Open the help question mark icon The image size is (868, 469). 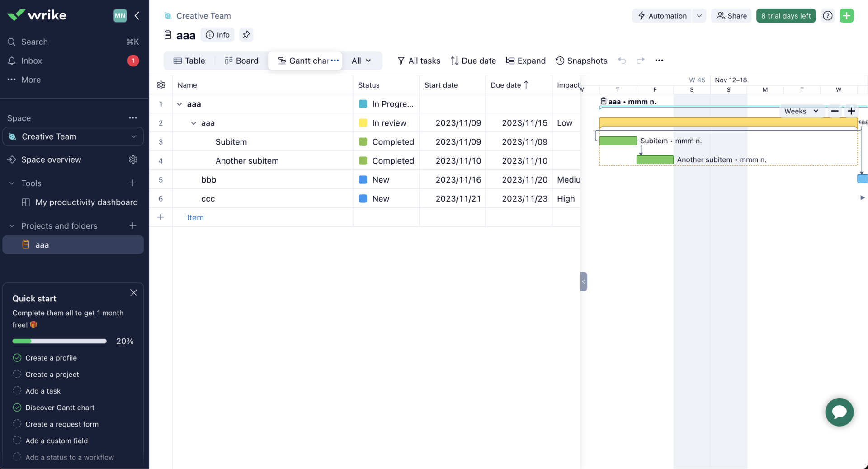pyautogui.click(x=827, y=16)
